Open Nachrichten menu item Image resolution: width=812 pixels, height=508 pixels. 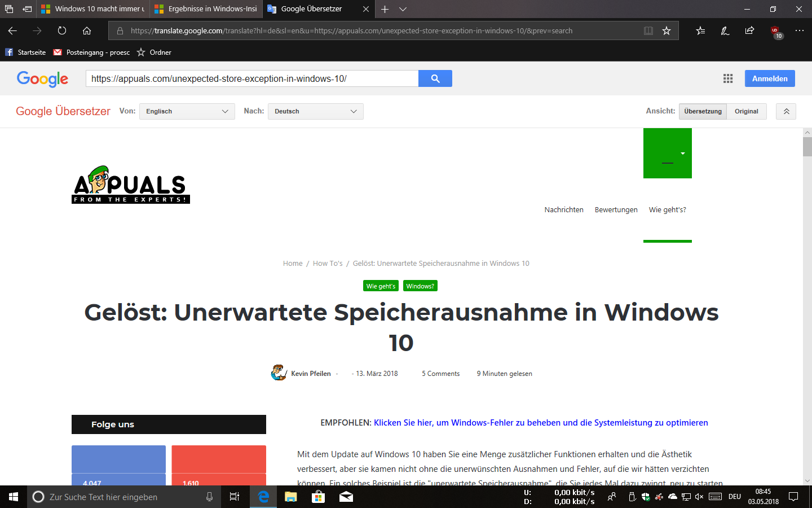564,209
